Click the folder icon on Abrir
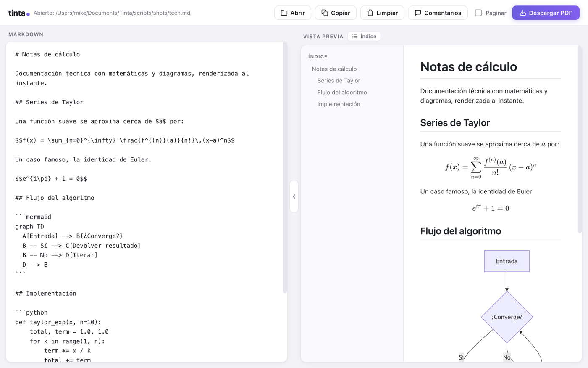588x368 pixels. point(284,13)
